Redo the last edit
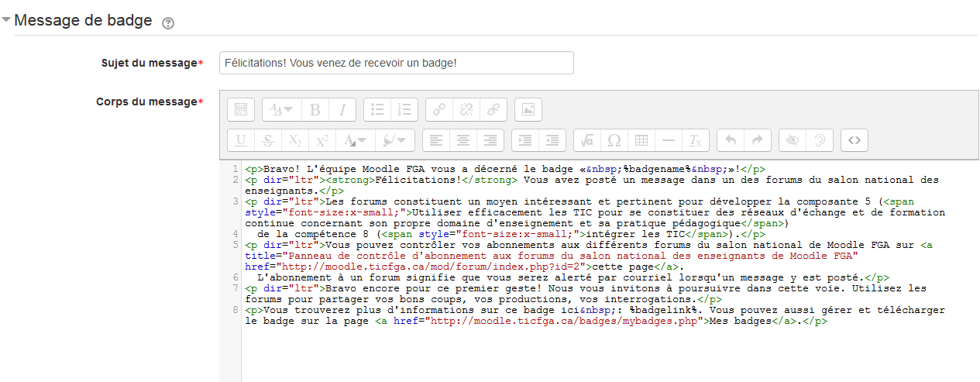Viewport: 980px width, 382px height. (758, 140)
